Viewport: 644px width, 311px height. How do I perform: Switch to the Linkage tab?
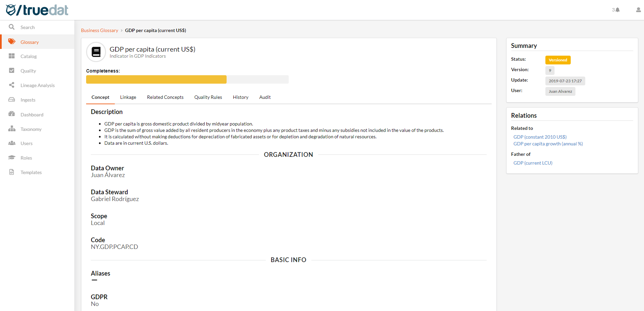pyautogui.click(x=128, y=97)
